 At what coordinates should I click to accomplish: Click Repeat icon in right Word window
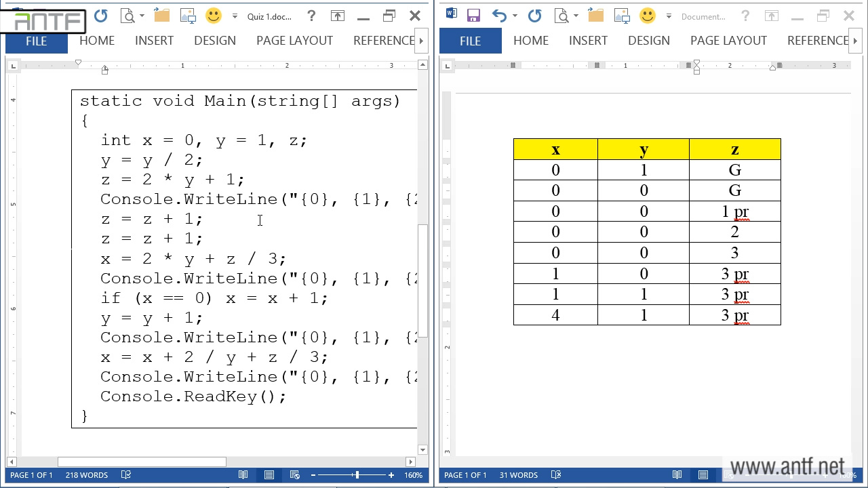[x=534, y=16]
